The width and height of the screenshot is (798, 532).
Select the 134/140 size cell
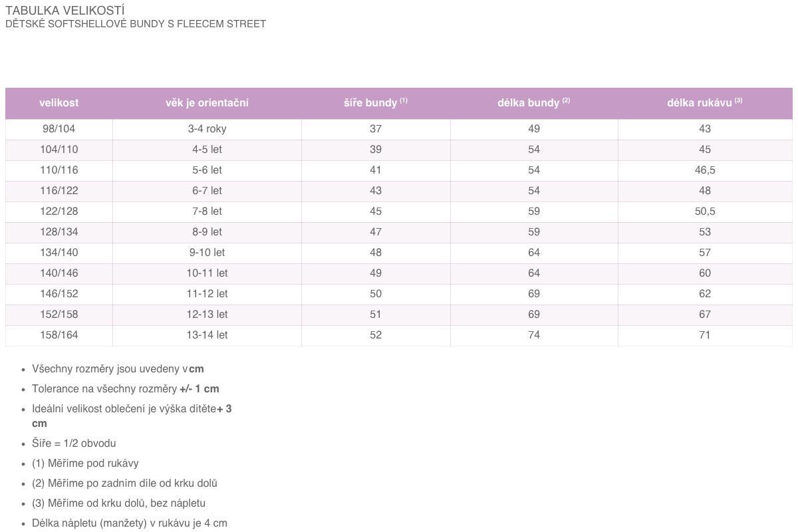click(59, 253)
